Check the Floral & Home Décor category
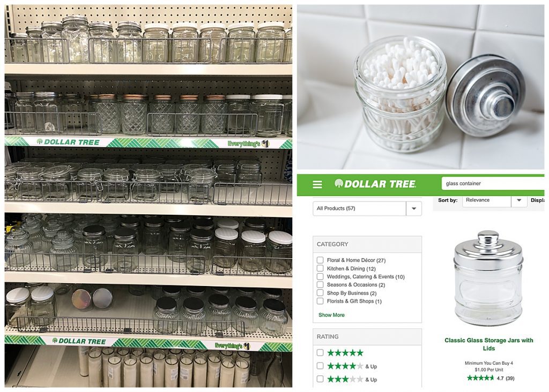The image size is (549, 392). [320, 260]
